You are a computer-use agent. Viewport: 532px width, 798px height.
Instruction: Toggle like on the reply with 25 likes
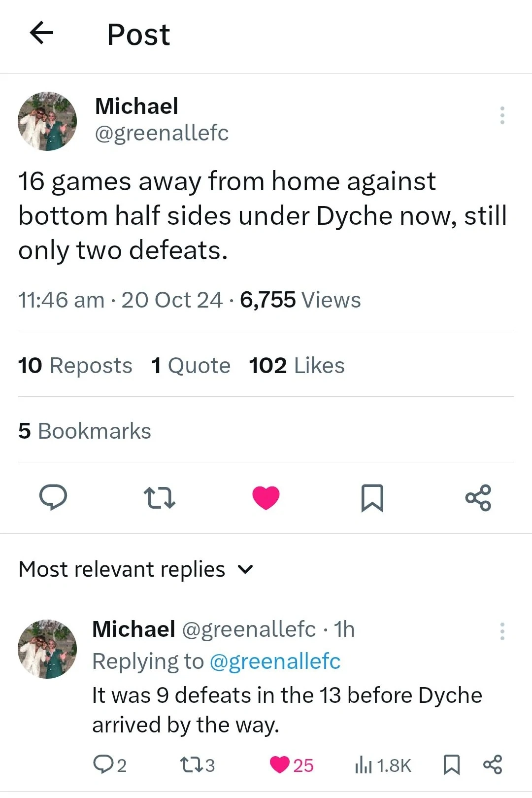click(292, 765)
